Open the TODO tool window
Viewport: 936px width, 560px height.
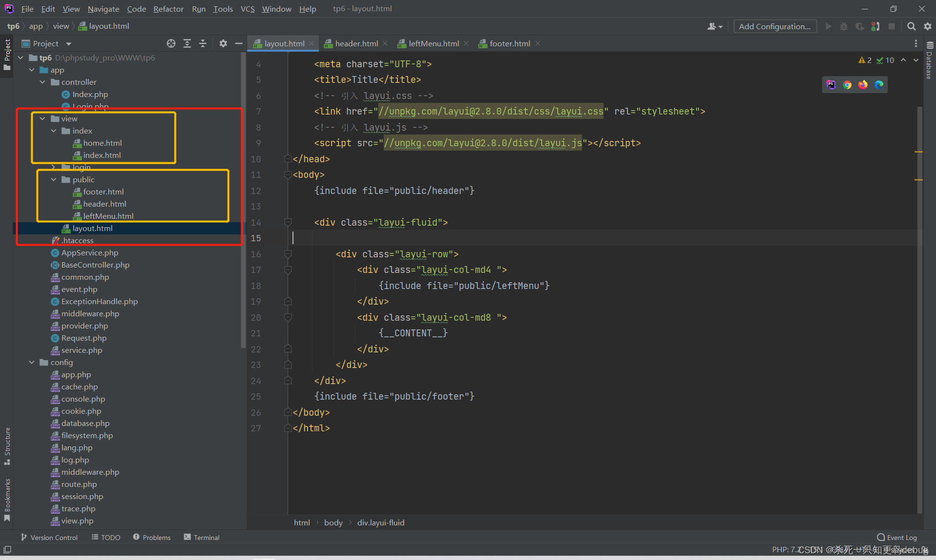tap(106, 537)
